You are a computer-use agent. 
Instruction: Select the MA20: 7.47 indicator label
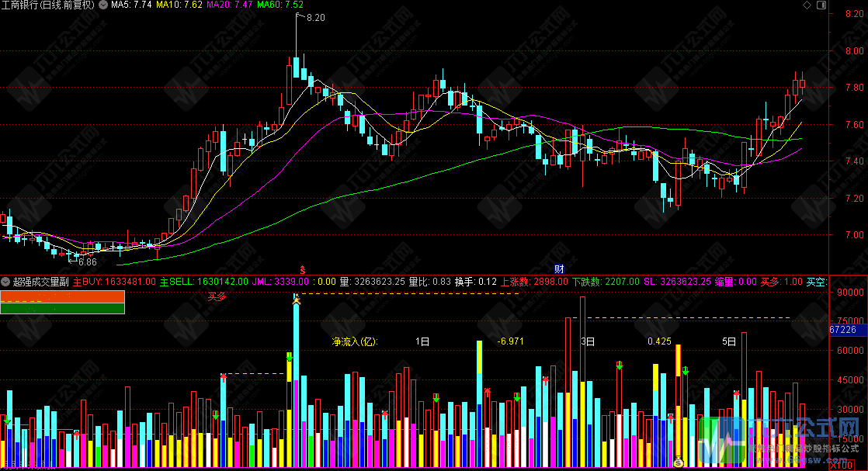tap(229, 5)
